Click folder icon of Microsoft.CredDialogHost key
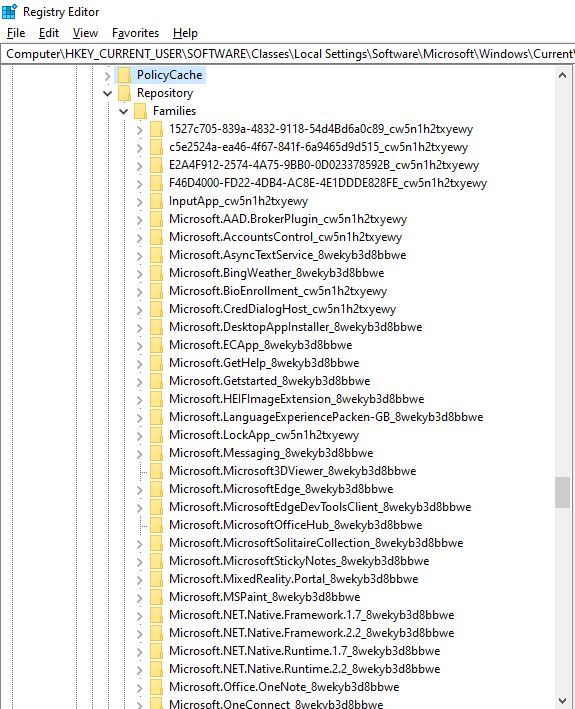Image resolution: width=575 pixels, height=709 pixels. click(x=156, y=309)
